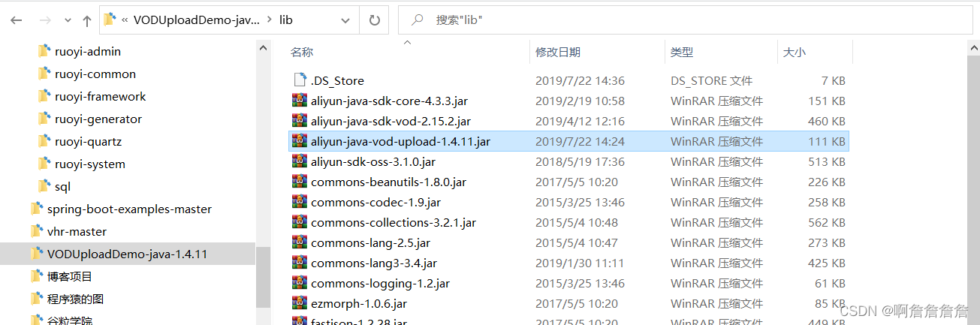The image size is (980, 325).
Task: Select the aliyun-java-sdk-core-4.3.3.jar archive icon
Action: click(x=300, y=101)
